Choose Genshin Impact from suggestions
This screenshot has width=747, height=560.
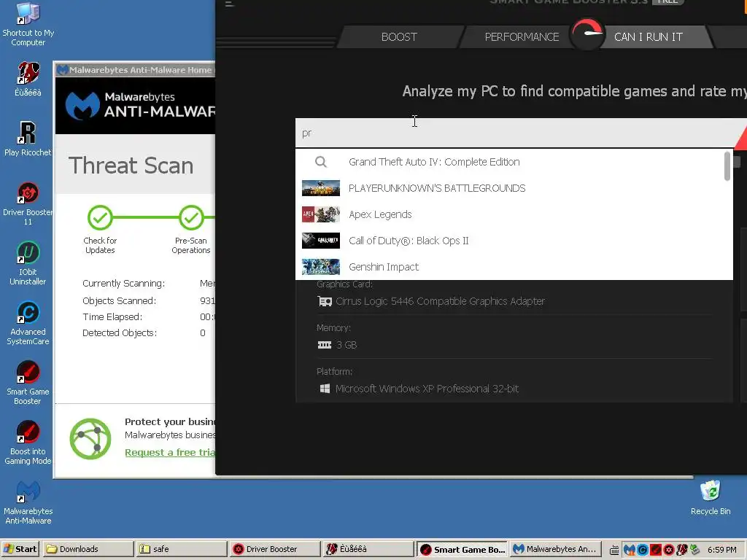[510, 267]
